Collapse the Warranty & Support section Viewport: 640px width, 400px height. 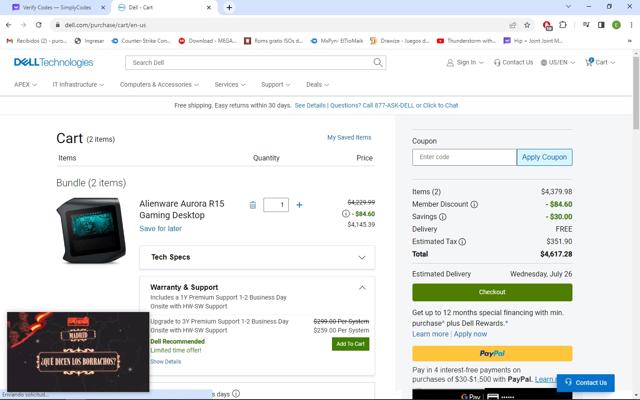click(362, 288)
